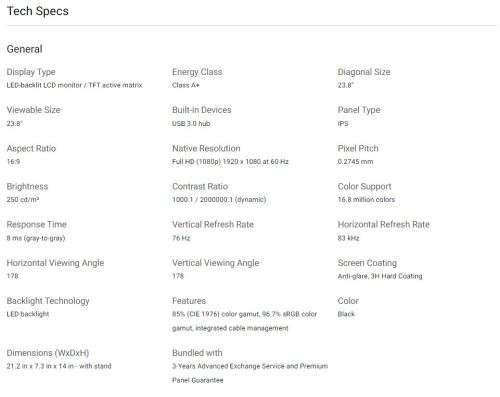Select the Bundled with label
The image size is (500, 397).
pyautogui.click(x=197, y=353)
